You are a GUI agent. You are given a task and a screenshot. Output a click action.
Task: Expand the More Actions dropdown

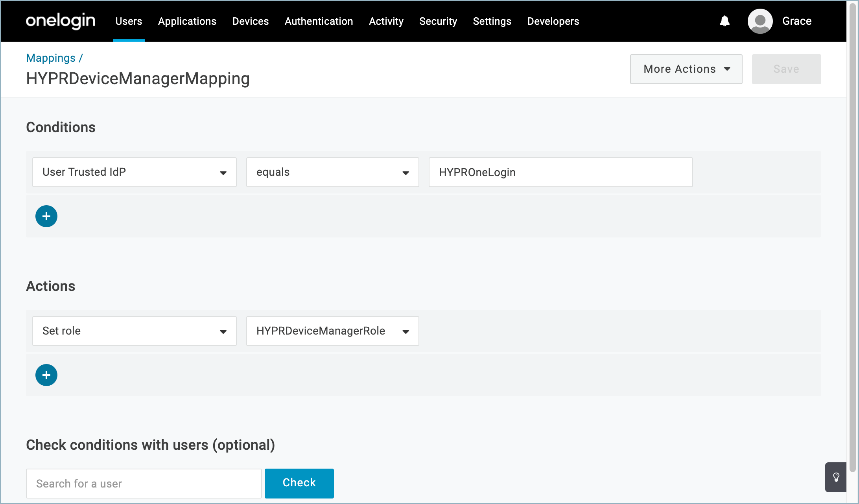686,69
